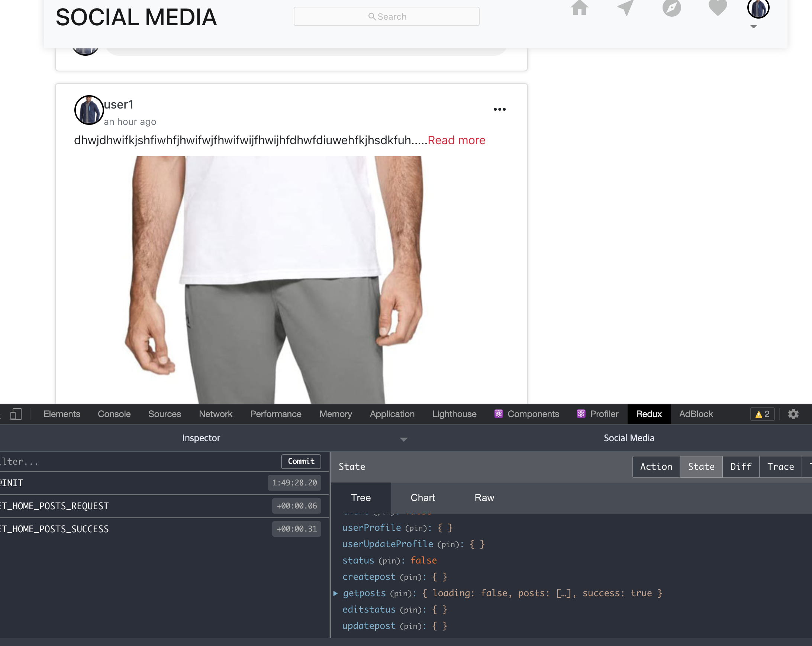Image resolution: width=812 pixels, height=646 pixels.
Task: Open post options three-dots menu
Action: [499, 110]
